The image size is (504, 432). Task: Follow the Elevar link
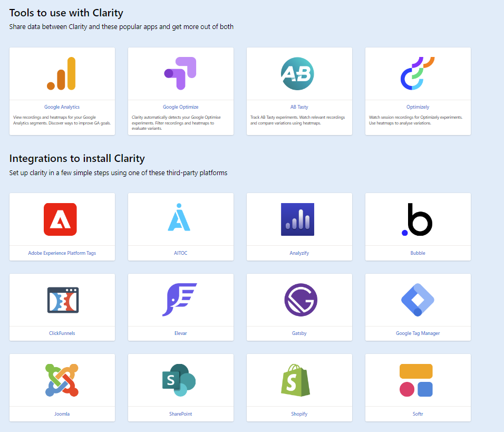(x=181, y=333)
